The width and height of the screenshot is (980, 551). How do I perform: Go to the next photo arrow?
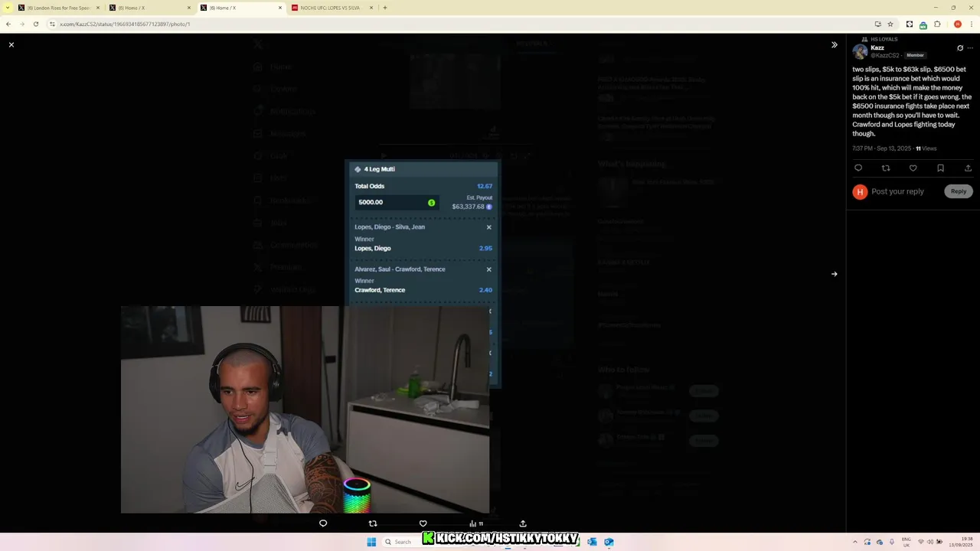pos(835,274)
